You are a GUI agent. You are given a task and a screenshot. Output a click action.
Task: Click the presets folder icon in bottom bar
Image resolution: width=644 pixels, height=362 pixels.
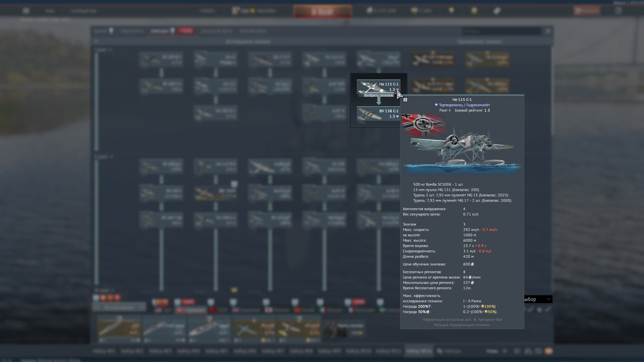coord(440,351)
